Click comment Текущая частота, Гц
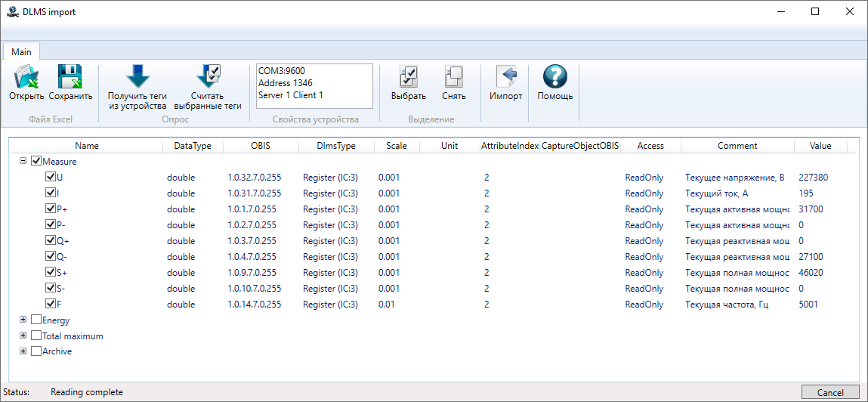 coord(727,305)
